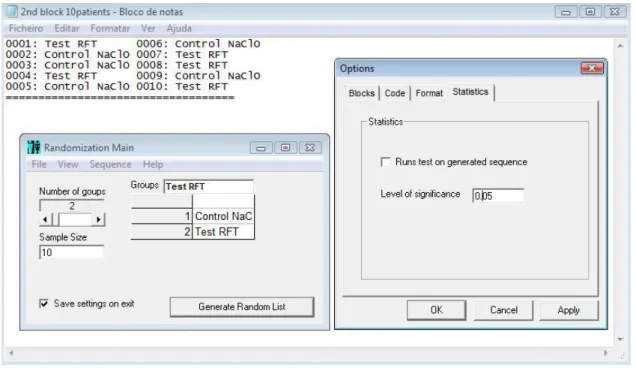The image size is (636, 368).
Task: Select the Control NaC group cell
Action: [223, 216]
